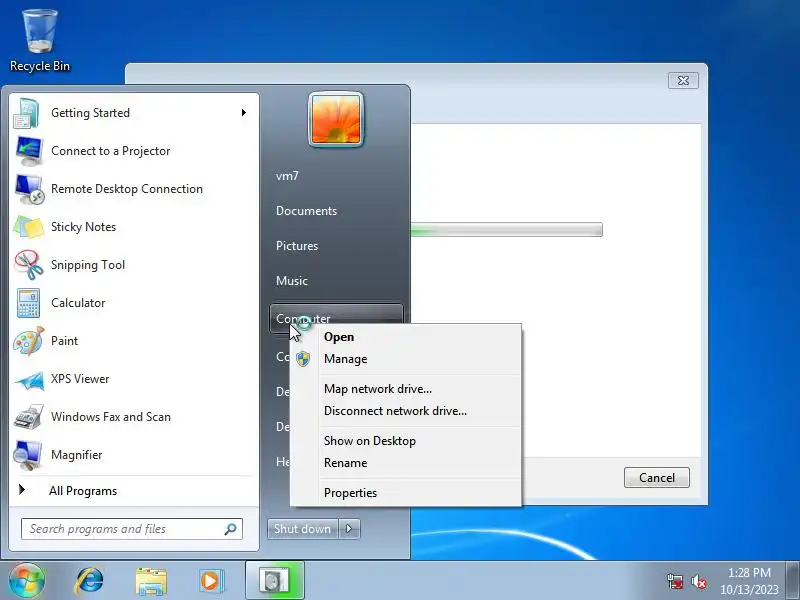Click the Windows Fax and Scan icon
The width and height of the screenshot is (800, 600).
click(x=29, y=417)
